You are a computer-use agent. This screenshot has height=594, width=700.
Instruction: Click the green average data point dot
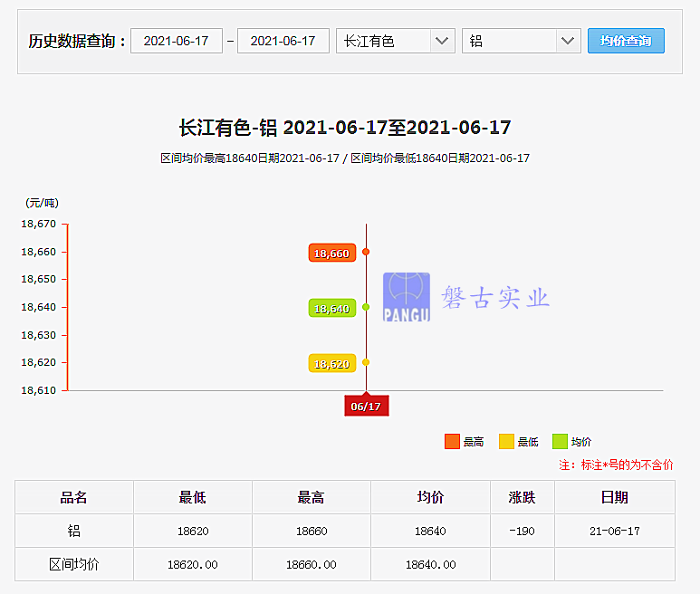click(366, 307)
